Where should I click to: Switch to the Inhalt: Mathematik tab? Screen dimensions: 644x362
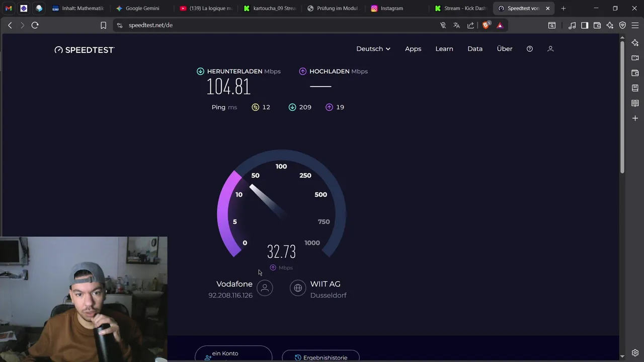coord(78,9)
